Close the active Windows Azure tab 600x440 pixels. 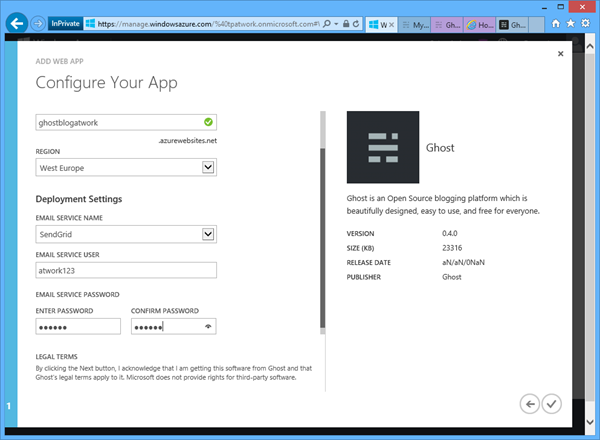391,25
